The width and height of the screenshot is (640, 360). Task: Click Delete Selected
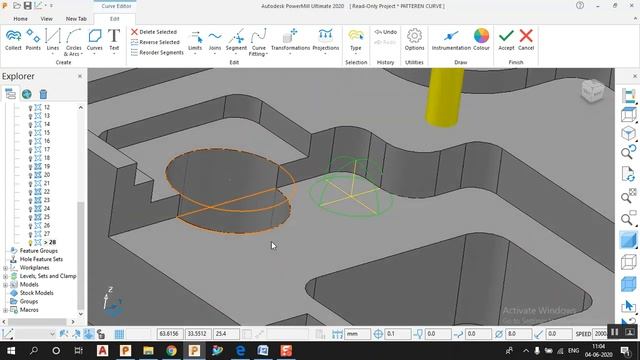[154, 32]
